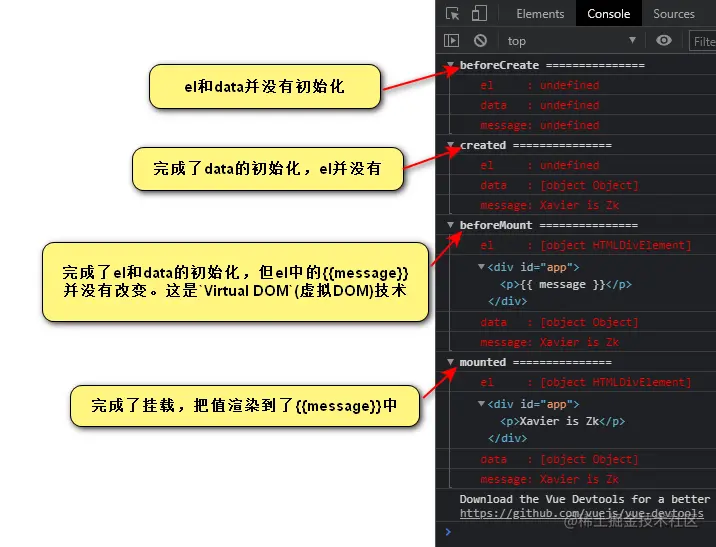Viewport: 716px width, 547px height.
Task: Select 'el : undefined' under beforeCreate
Action: click(x=539, y=85)
